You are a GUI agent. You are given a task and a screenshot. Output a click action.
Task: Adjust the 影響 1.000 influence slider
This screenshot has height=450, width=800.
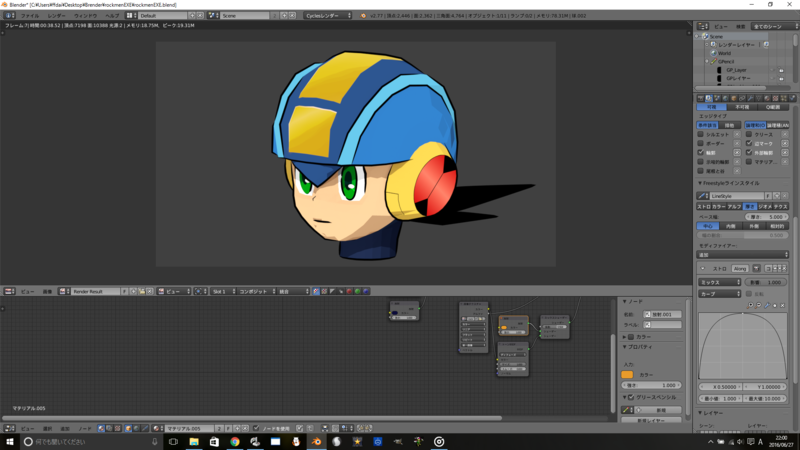[765, 282]
